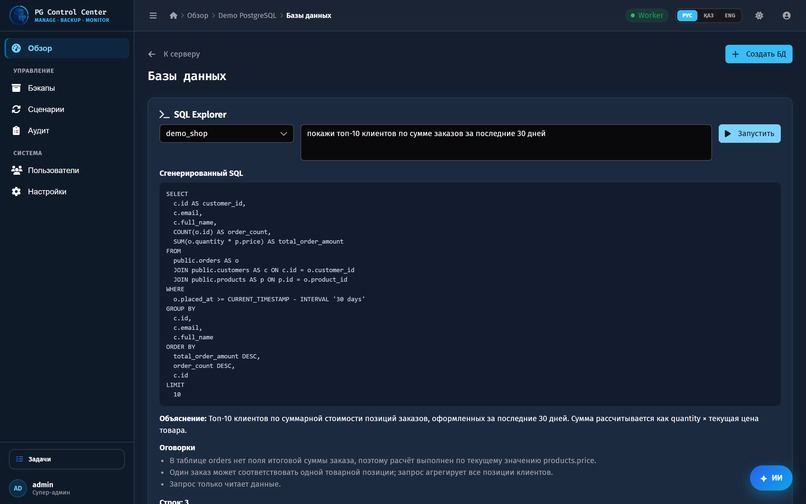Switch language to РУС

687,15
